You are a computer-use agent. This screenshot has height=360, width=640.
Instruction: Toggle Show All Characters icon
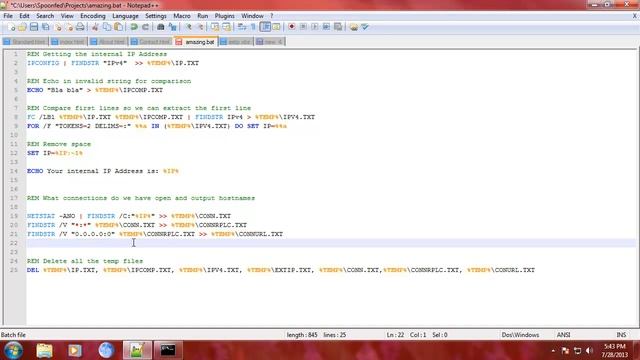[253, 27]
